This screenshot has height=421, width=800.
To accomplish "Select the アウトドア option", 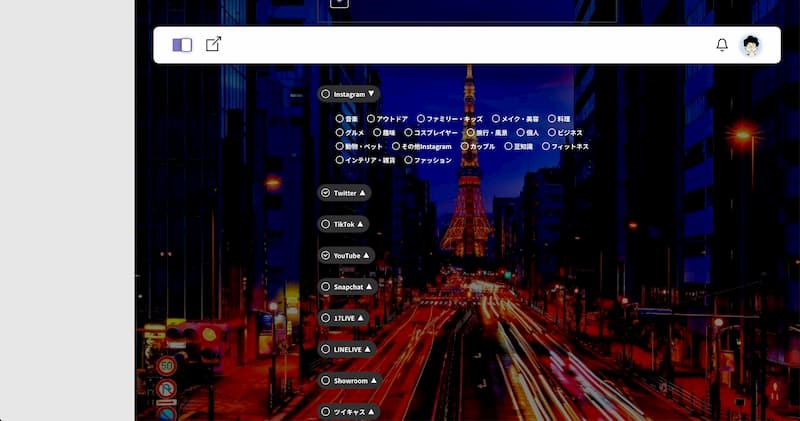I will [387, 119].
